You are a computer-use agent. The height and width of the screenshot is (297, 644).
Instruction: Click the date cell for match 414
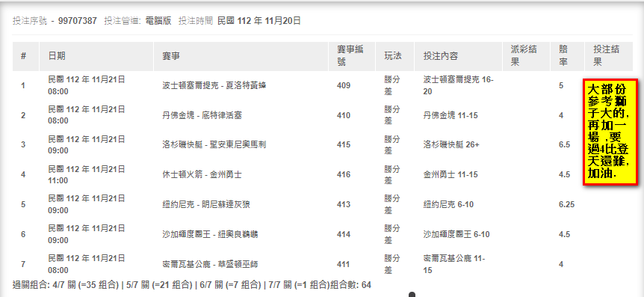(87, 234)
